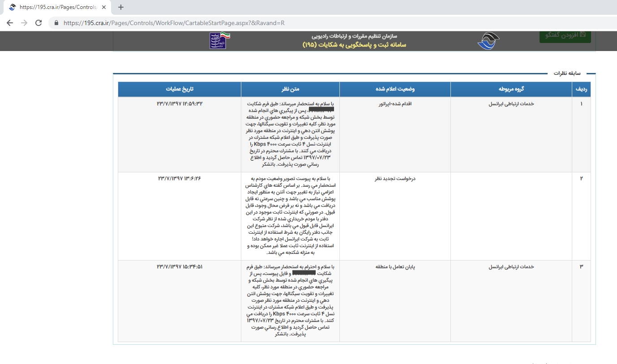Select the 195.cra.ir browser tab
This screenshot has width=617, height=364.
pos(57,7)
